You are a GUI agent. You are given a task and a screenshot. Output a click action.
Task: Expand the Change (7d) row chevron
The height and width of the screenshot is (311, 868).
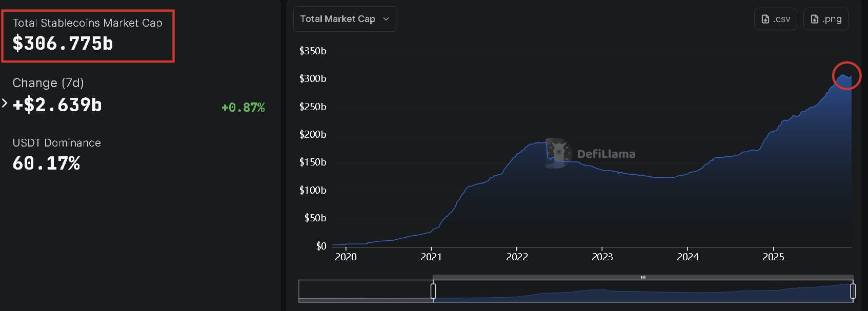5,103
